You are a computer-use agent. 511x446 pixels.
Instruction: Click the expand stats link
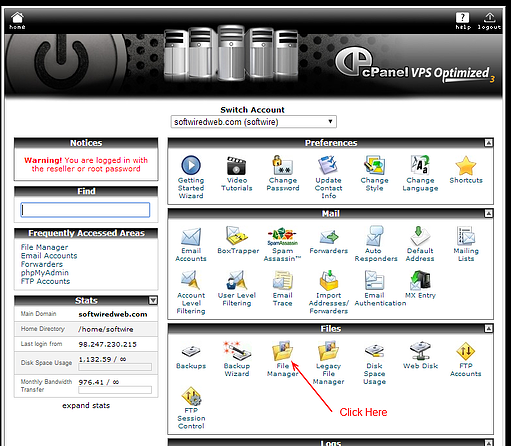click(x=86, y=406)
